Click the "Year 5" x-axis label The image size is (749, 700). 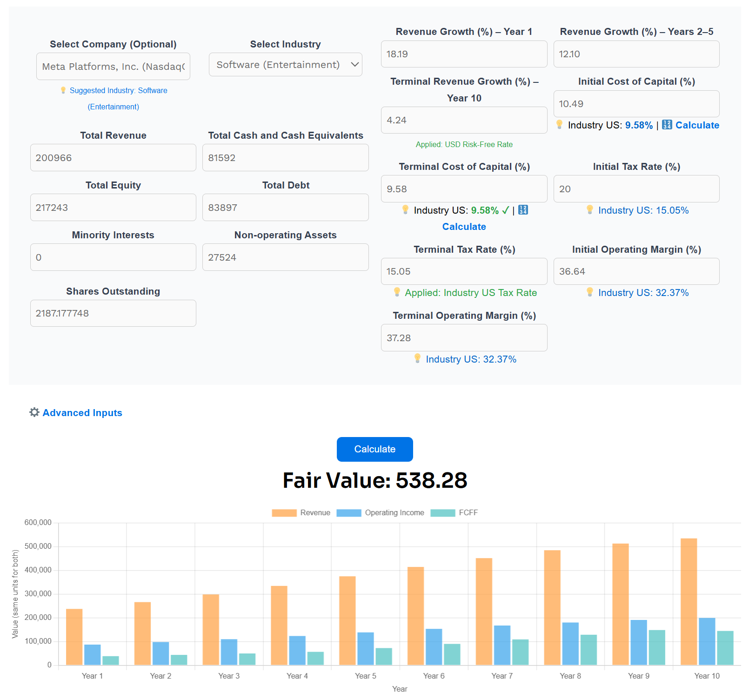point(366,676)
